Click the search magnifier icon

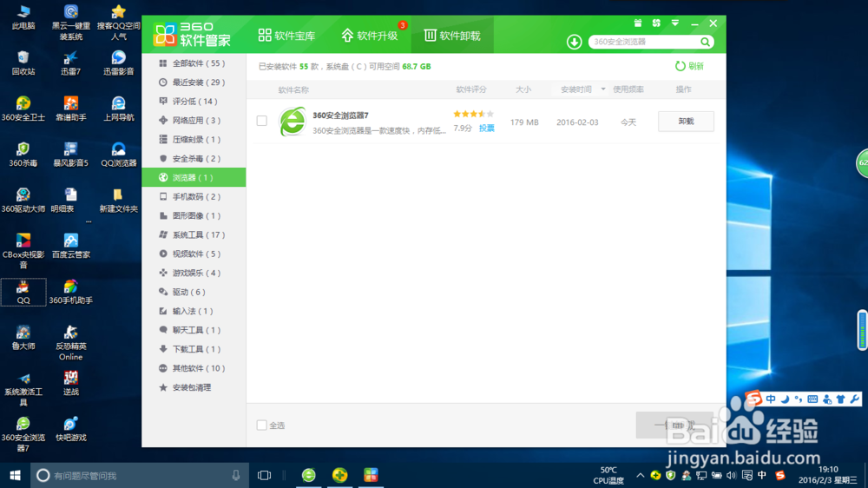pos(705,42)
